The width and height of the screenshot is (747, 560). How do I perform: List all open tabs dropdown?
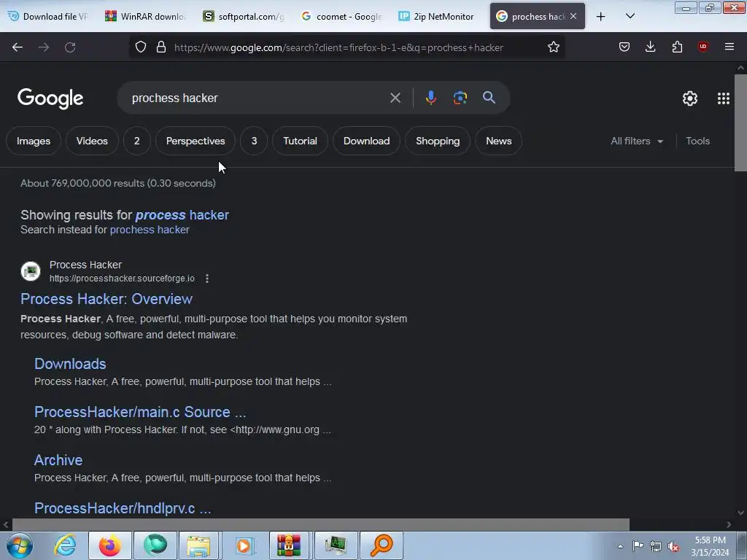pyautogui.click(x=630, y=17)
